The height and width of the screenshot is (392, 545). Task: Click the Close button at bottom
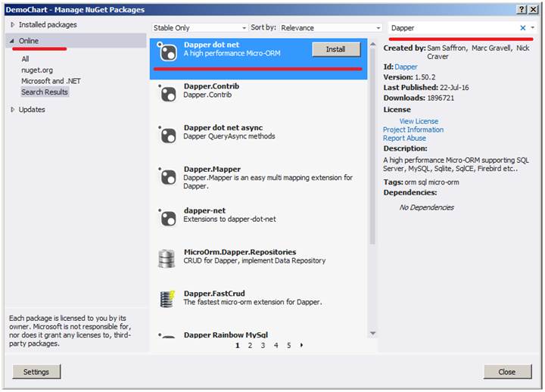coord(507,372)
